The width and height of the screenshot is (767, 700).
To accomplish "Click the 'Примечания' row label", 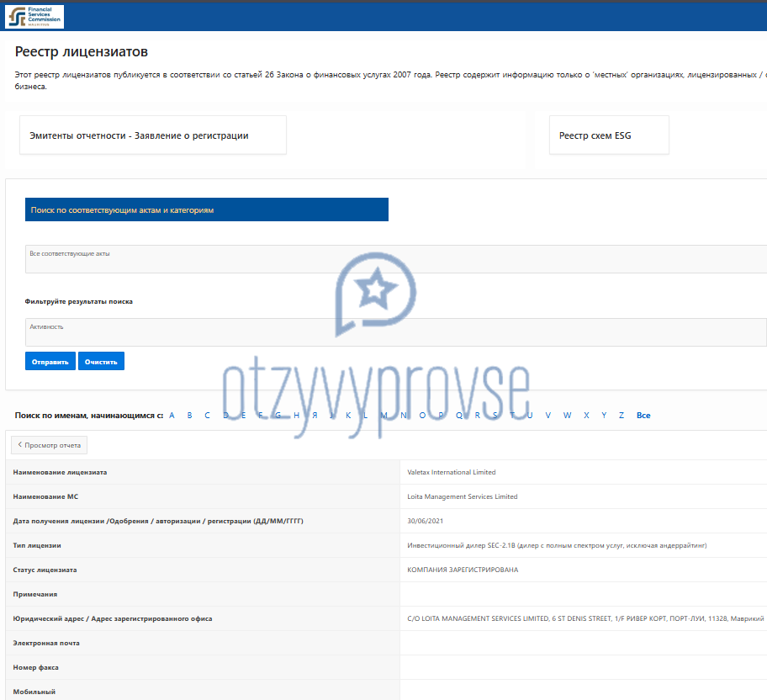I will (x=34, y=594).
